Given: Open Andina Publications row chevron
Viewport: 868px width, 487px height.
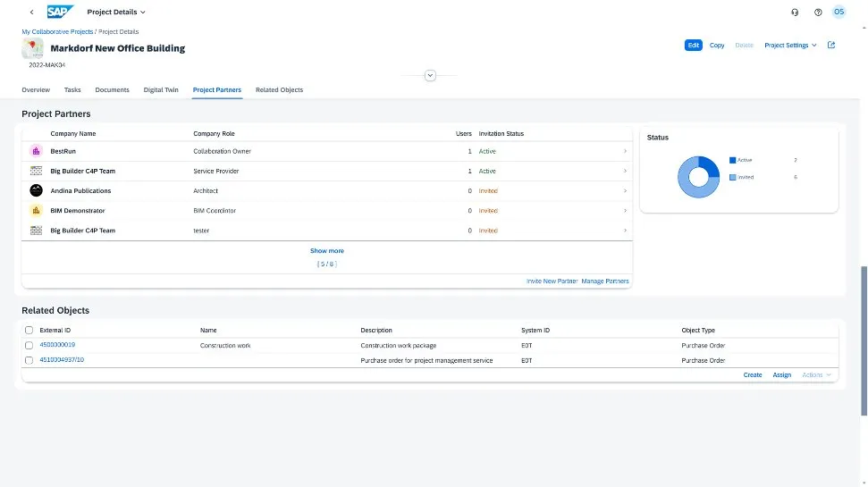Looking at the screenshot, I should point(625,191).
